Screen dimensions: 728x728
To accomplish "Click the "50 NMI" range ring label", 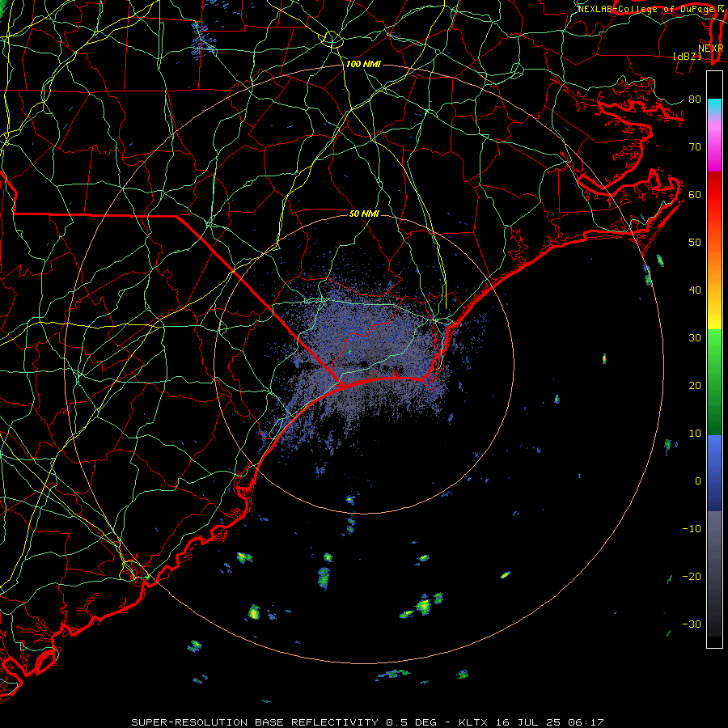I will pos(364,214).
